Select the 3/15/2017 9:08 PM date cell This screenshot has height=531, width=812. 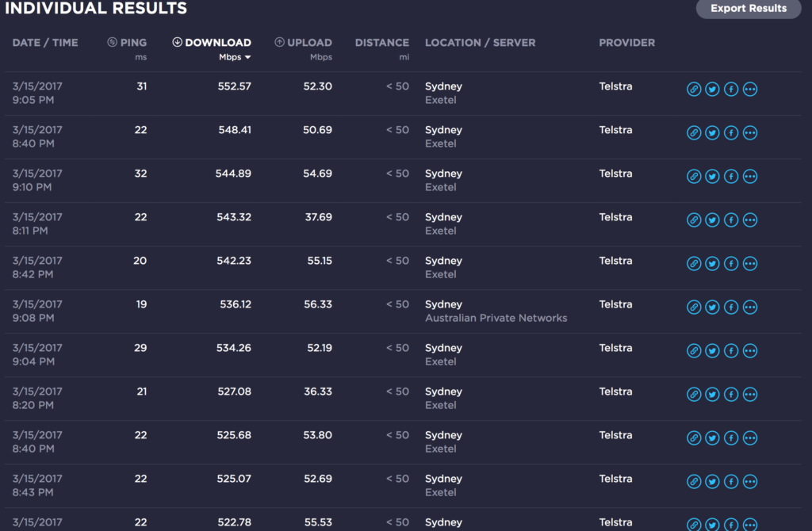click(x=37, y=311)
